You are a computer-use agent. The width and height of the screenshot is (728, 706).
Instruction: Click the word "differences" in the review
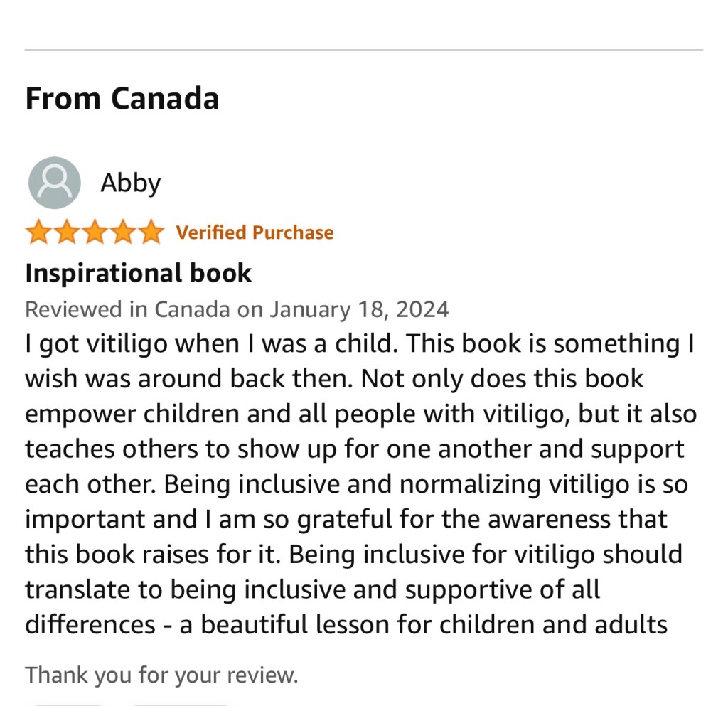90,624
